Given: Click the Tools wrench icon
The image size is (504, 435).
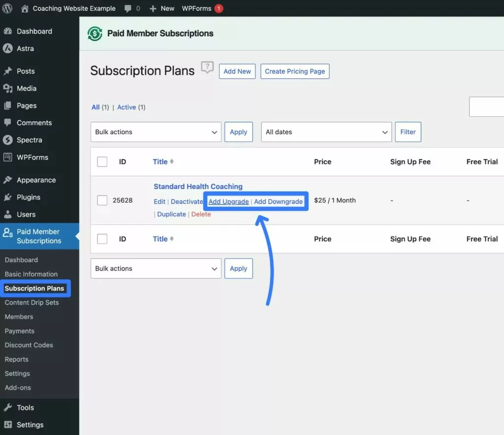Looking at the screenshot, I should coord(8,407).
